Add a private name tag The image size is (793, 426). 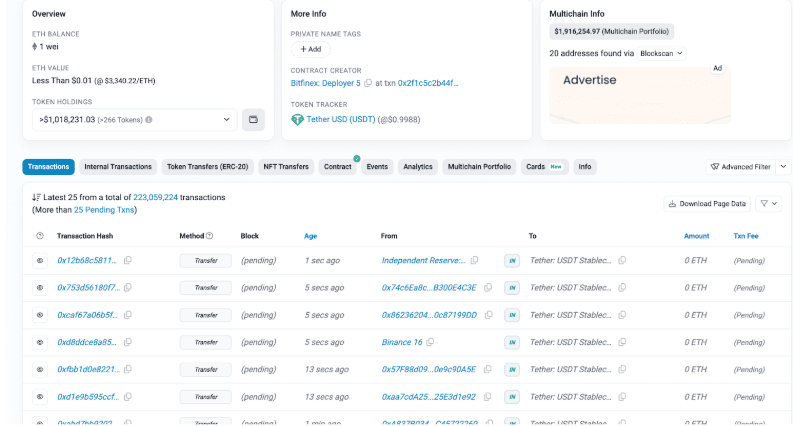310,49
